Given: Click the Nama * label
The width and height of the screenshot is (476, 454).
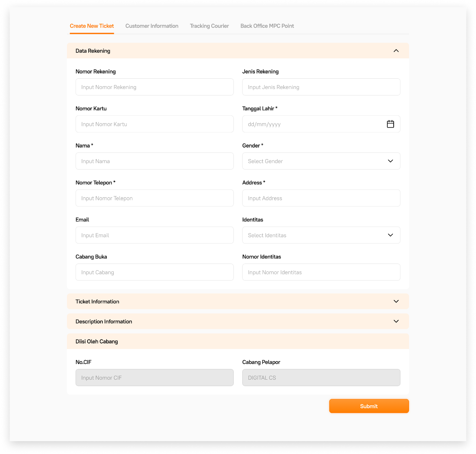Looking at the screenshot, I should [x=84, y=146].
